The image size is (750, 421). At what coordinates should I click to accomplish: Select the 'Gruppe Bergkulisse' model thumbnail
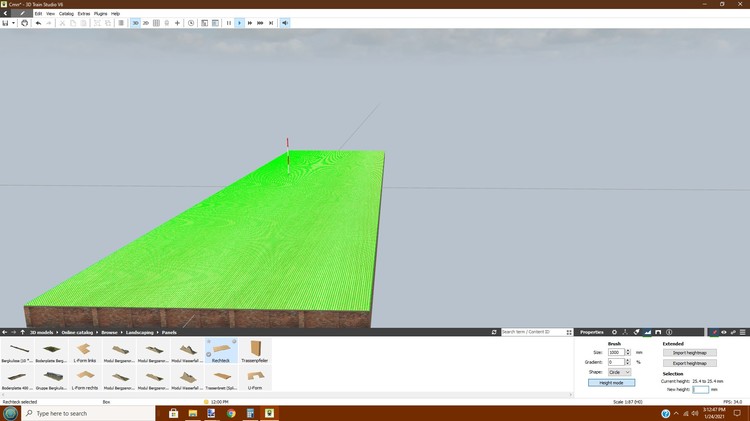[x=51, y=378]
